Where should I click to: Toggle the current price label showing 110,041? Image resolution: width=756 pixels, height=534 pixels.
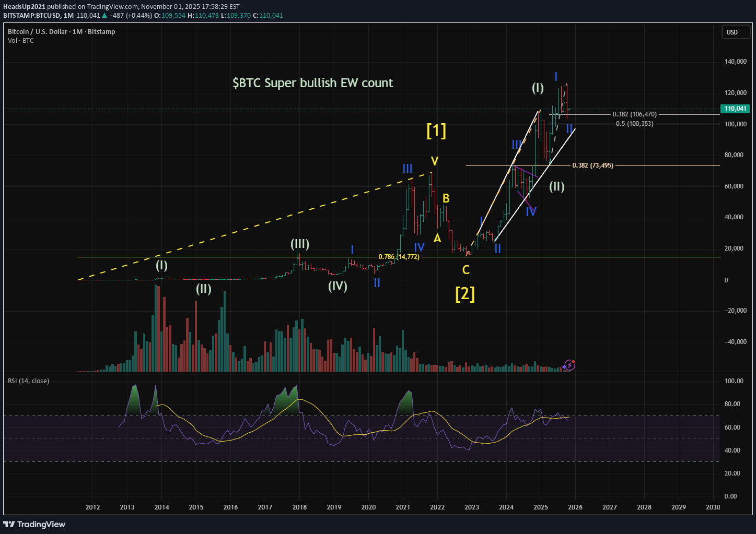click(x=735, y=109)
